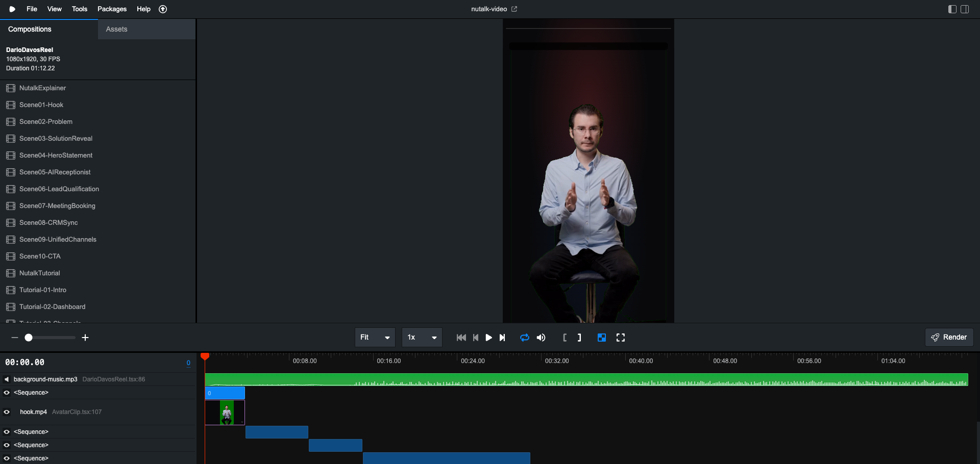Image resolution: width=980 pixels, height=464 pixels.
Task: Click the Render button
Action: point(949,337)
